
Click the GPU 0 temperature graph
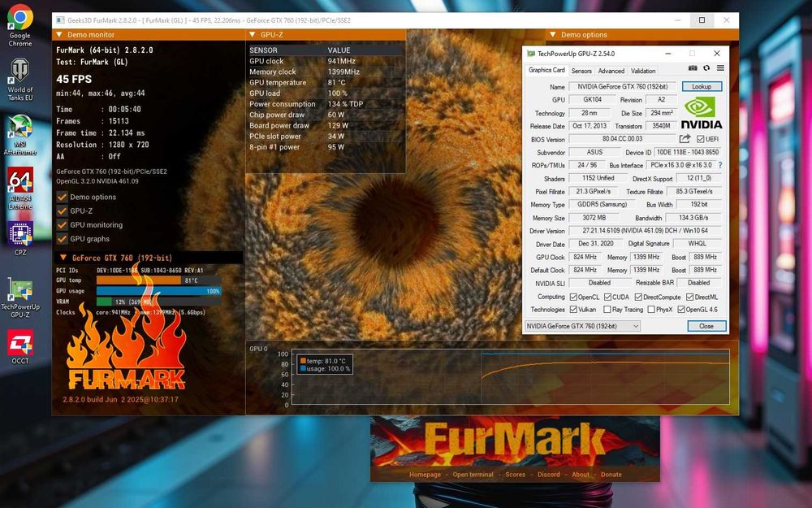(x=511, y=377)
